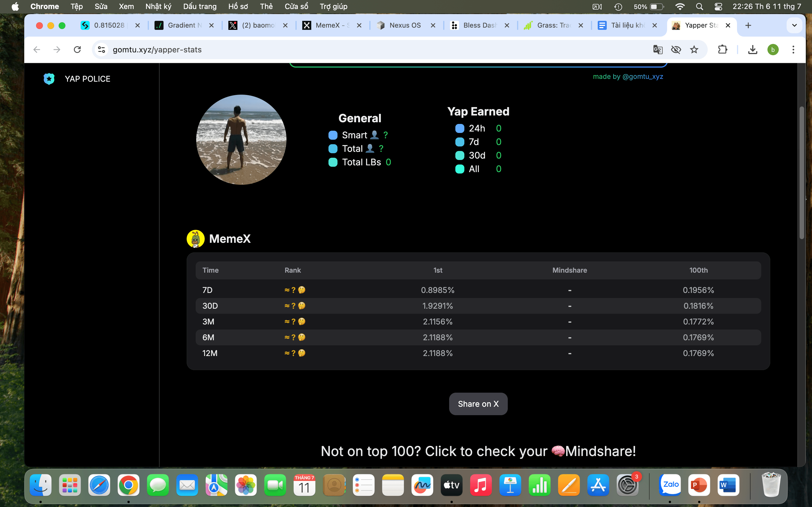812x507 pixels.
Task: Open the Chrome extensions puzzle icon
Action: tap(722, 50)
